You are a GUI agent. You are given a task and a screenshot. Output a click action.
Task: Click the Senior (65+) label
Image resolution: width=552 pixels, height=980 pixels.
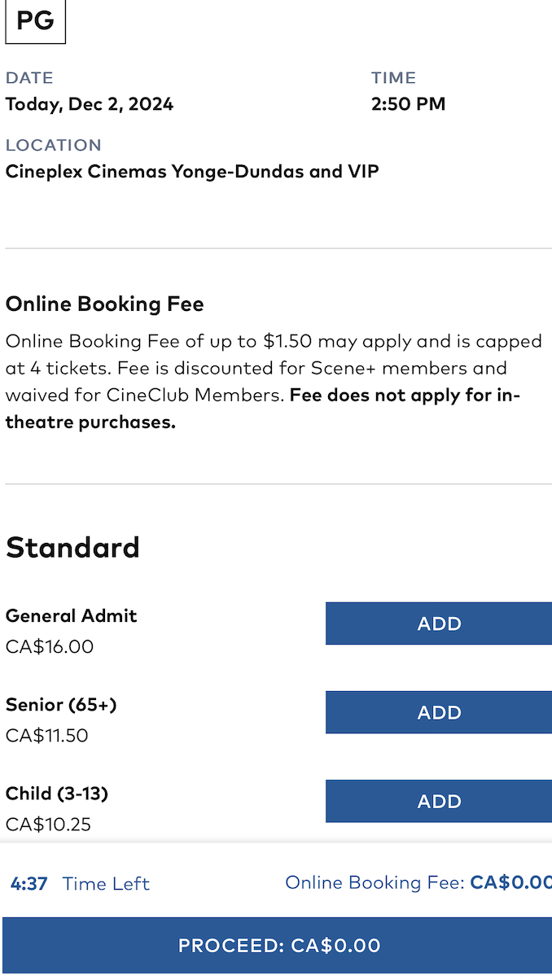tap(61, 704)
